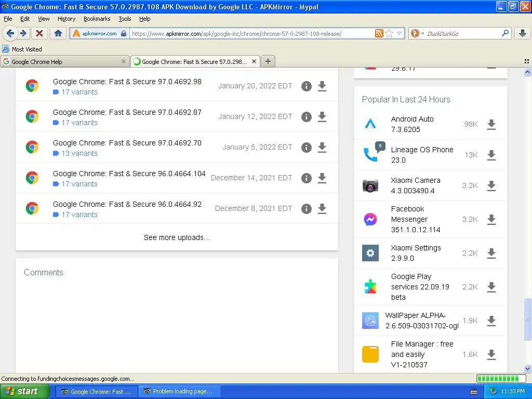Download WallPaper ALPHA APK
Screen dimensions: 532x399
491,321
